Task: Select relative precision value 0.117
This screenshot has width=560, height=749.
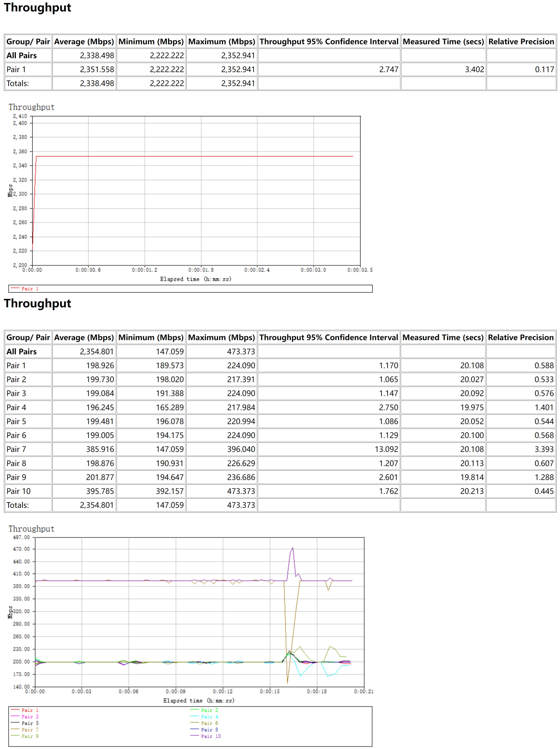Action: click(544, 69)
